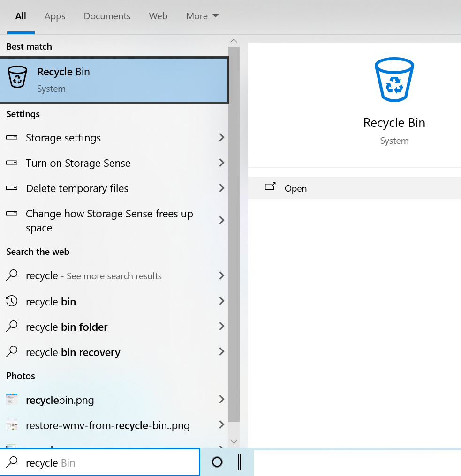The width and height of the screenshot is (461, 476).
Task: Expand restore-wmv-from-recycle-bin..png chevron
Action: tap(221, 424)
